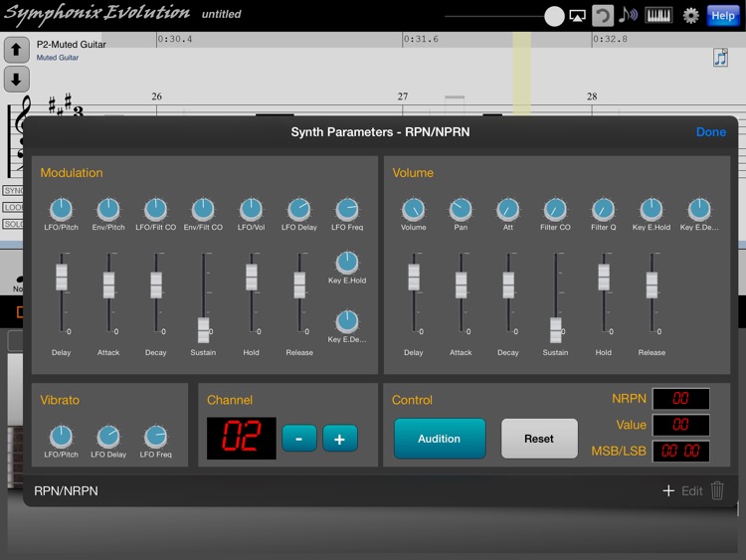Image resolution: width=746 pixels, height=560 pixels.
Task: Click the Volume Hold fader
Action: [x=604, y=278]
